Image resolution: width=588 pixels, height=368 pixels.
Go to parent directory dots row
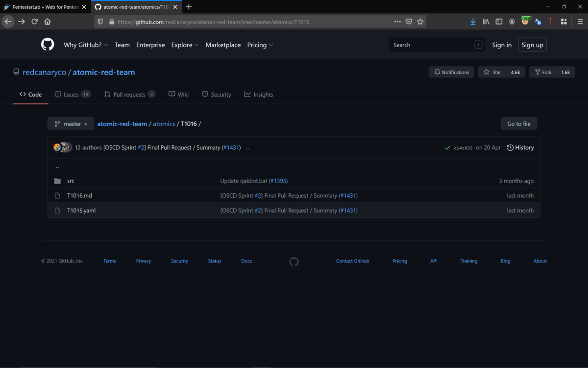pos(294,166)
